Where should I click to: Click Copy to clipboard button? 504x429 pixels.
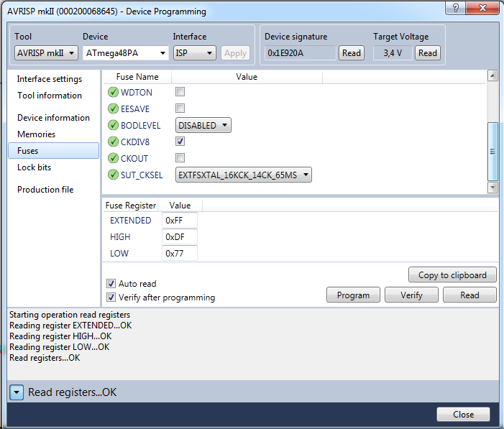(x=452, y=275)
